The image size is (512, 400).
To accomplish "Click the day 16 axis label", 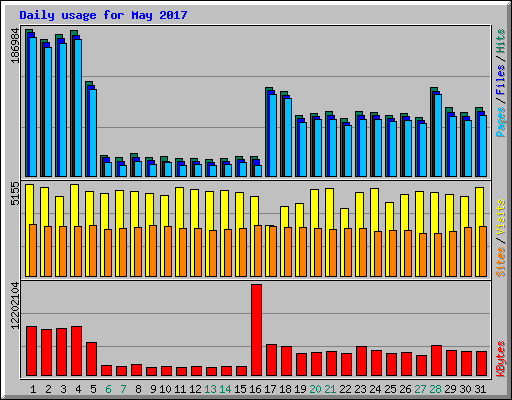I will pyautogui.click(x=255, y=389).
